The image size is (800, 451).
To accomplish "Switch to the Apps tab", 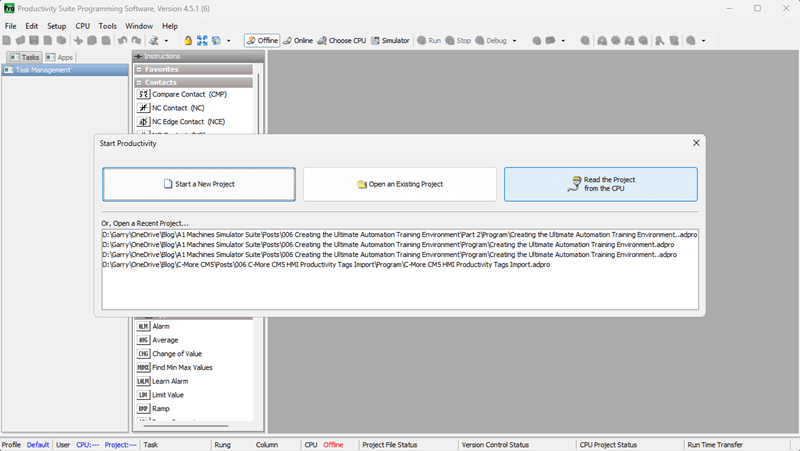I will pyautogui.click(x=59, y=58).
